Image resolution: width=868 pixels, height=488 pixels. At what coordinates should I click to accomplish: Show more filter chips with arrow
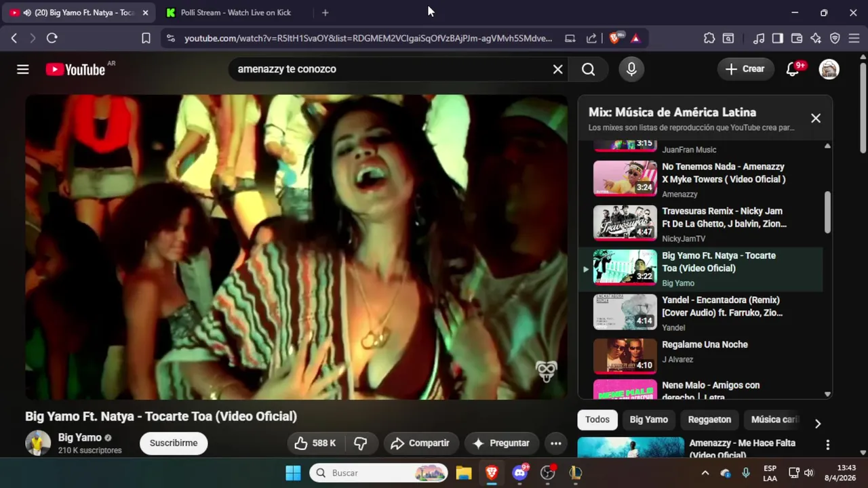(x=818, y=424)
